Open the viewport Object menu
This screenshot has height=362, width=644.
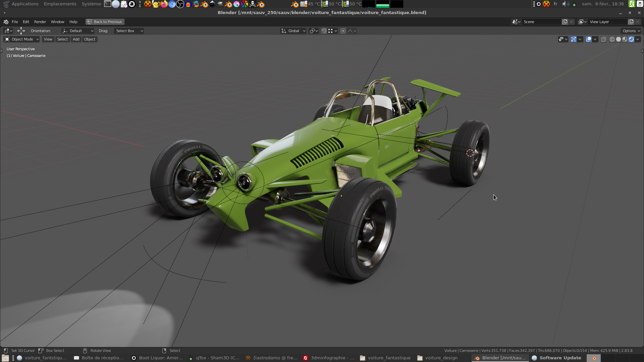click(90, 39)
